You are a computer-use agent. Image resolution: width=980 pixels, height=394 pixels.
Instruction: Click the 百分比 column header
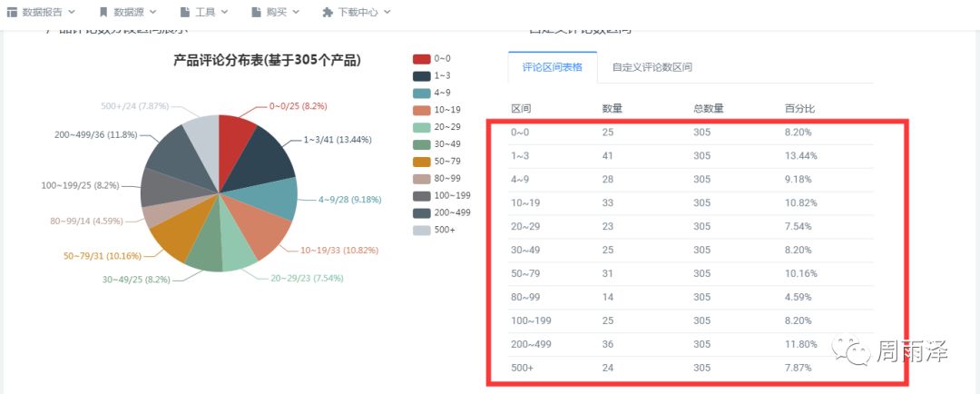tap(799, 109)
